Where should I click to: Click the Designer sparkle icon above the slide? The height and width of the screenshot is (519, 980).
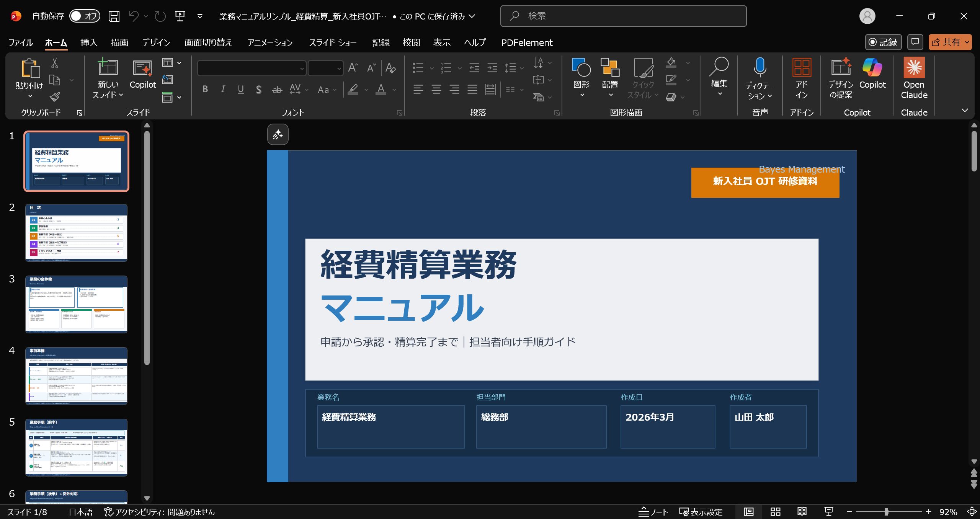[278, 135]
